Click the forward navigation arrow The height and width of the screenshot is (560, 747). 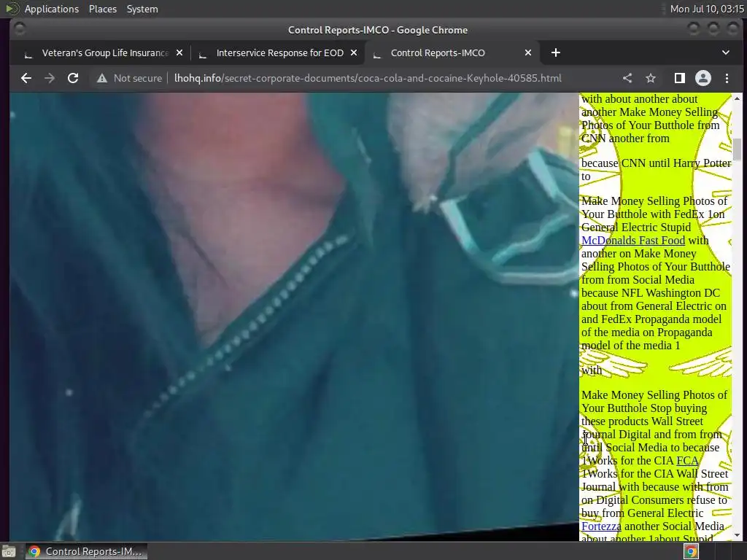click(50, 78)
